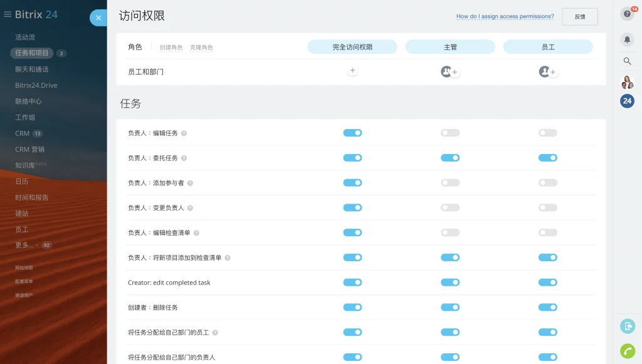
Task: Close the access permissions slider panel
Action: pyautogui.click(x=98, y=18)
